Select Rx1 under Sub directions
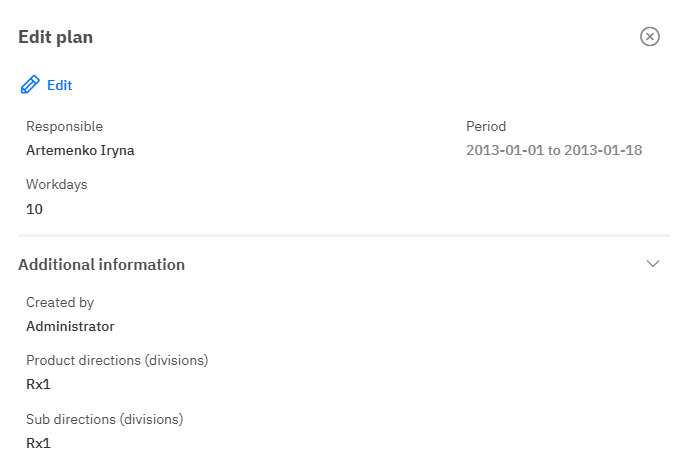The width and height of the screenshot is (690, 463). pos(38,443)
